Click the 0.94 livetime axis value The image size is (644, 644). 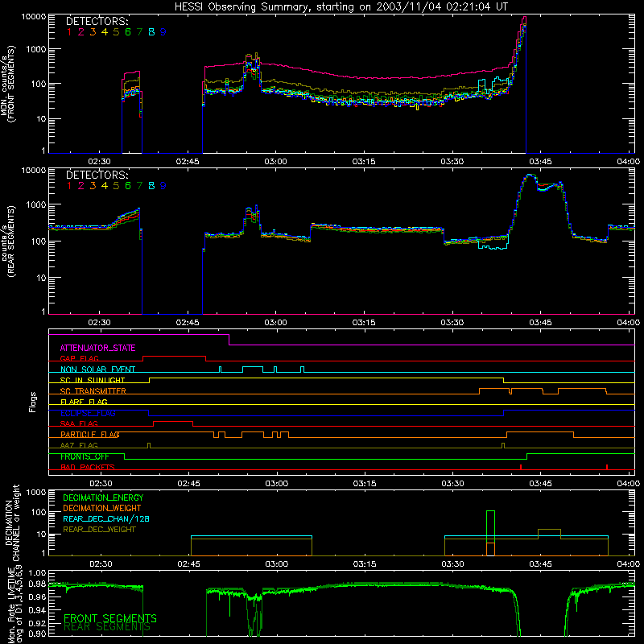tap(37, 609)
